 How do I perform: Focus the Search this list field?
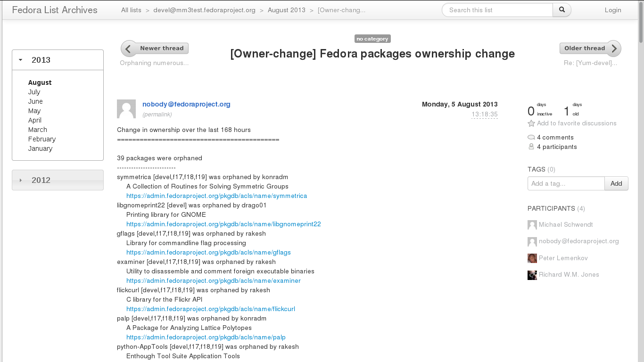point(497,10)
